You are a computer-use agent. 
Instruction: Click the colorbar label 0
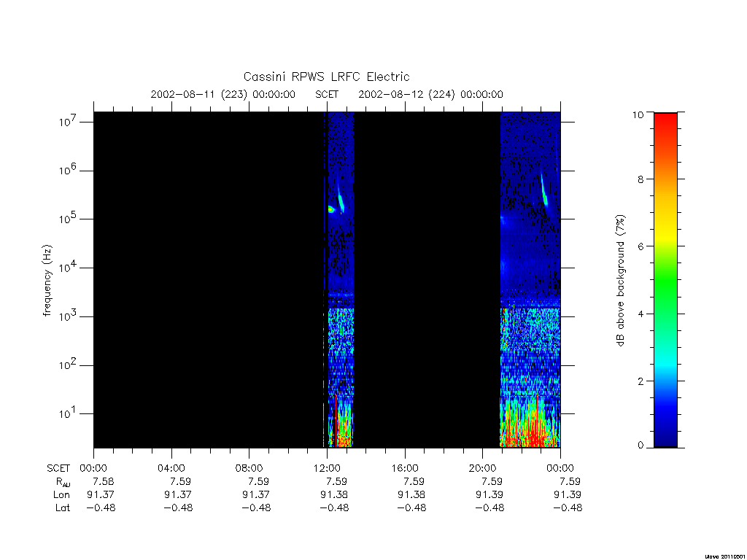[640, 446]
